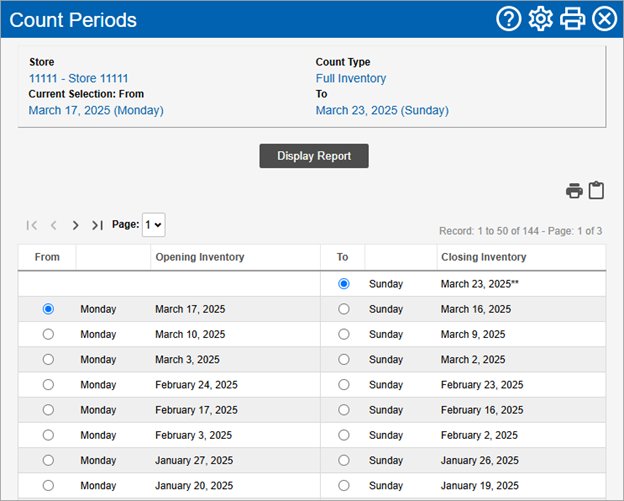Click the Display Report button
The height and width of the screenshot is (501, 624).
tap(314, 156)
